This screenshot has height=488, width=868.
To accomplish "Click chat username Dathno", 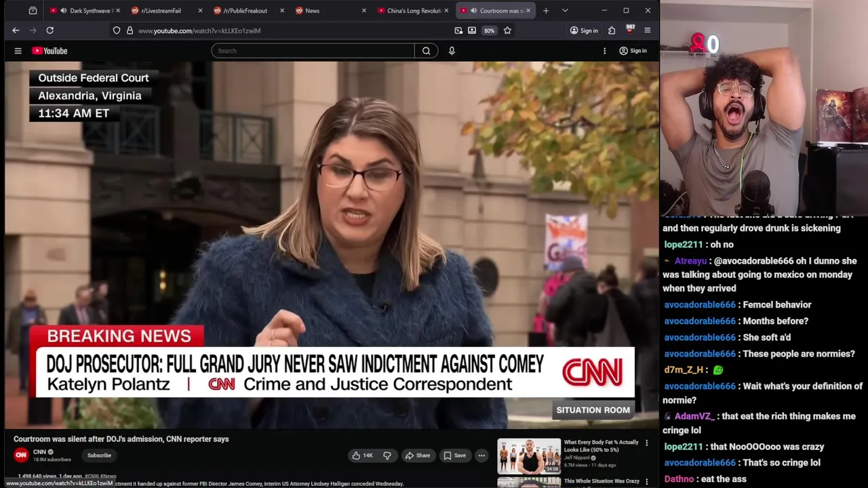I will coord(679,479).
